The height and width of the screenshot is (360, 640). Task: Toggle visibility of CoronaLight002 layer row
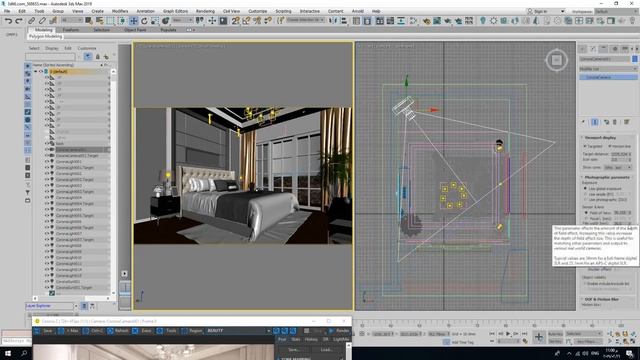pos(47,173)
